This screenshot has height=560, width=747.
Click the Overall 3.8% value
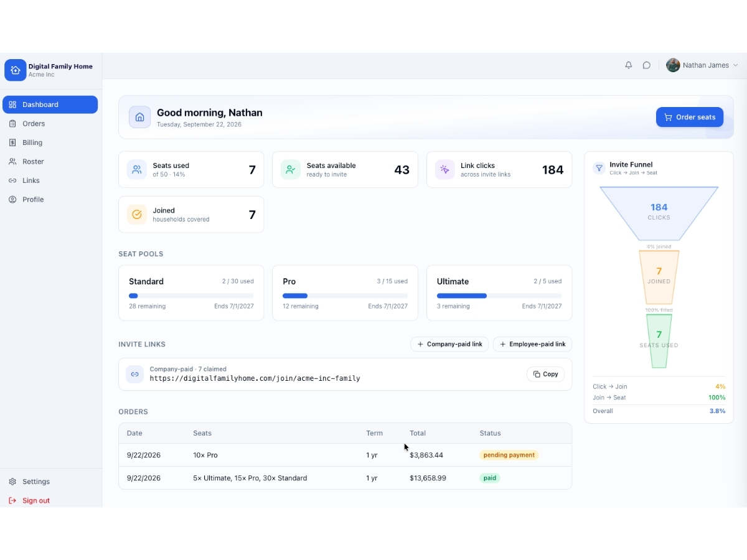(717, 411)
